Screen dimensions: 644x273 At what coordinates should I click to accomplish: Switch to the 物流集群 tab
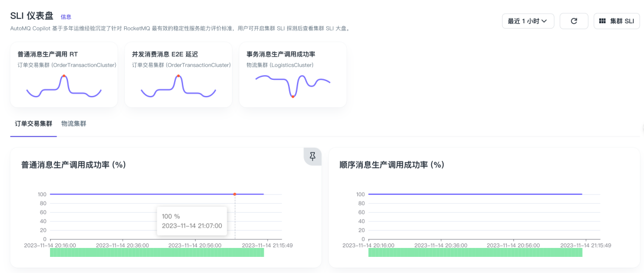tap(74, 124)
